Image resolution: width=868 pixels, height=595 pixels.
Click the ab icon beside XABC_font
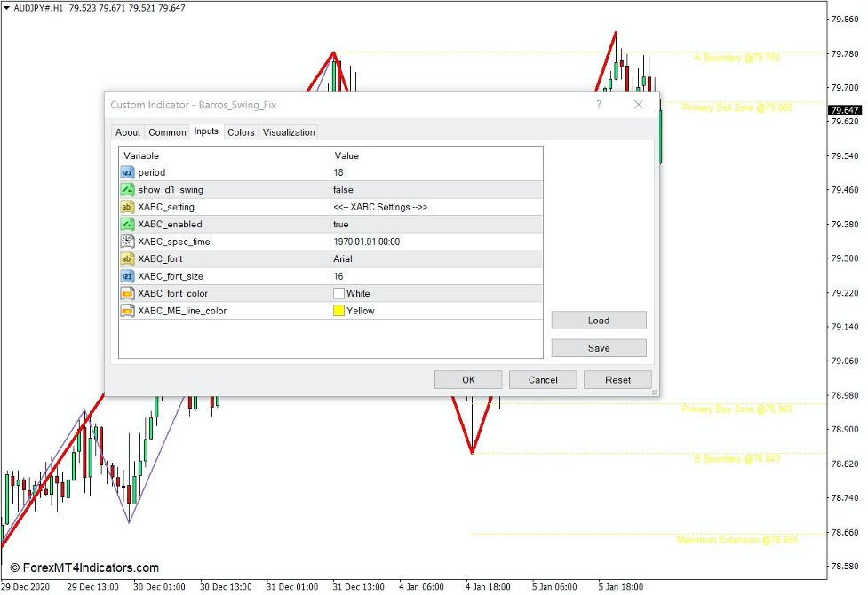coord(126,258)
